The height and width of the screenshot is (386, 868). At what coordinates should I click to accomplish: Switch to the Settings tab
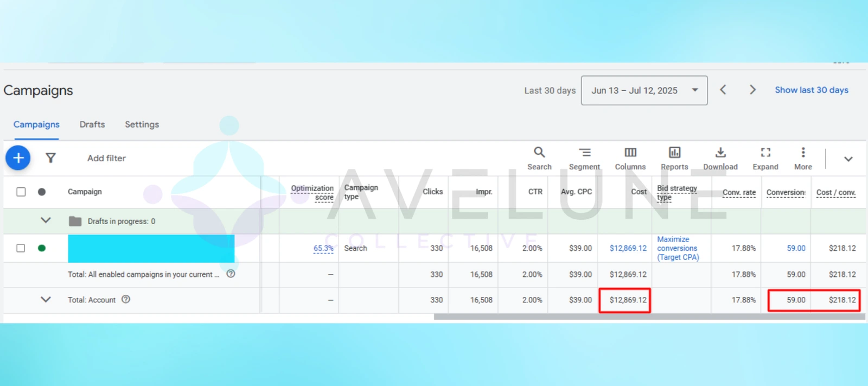(142, 124)
